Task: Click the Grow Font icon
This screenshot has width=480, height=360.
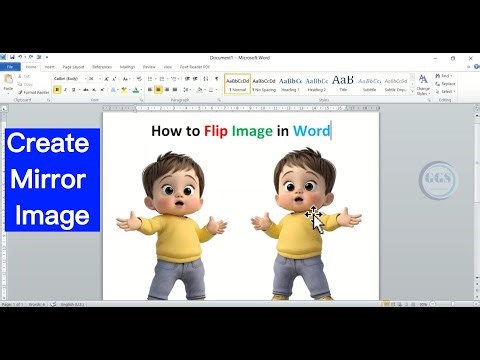Action: (106, 79)
